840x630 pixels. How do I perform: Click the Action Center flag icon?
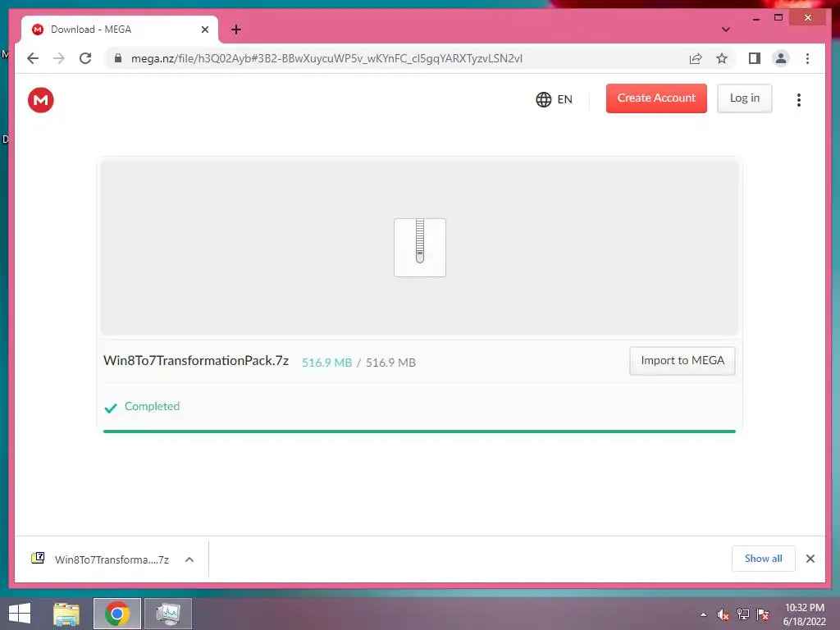pos(763,614)
